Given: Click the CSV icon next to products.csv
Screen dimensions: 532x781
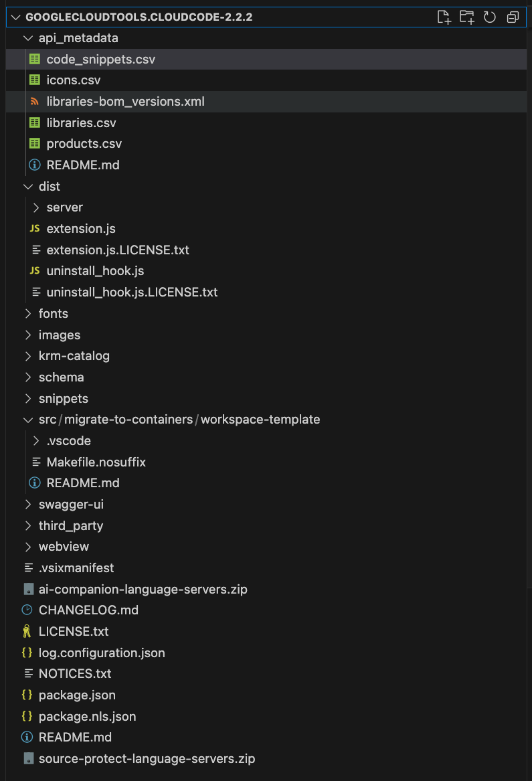Looking at the screenshot, I should click(x=34, y=143).
